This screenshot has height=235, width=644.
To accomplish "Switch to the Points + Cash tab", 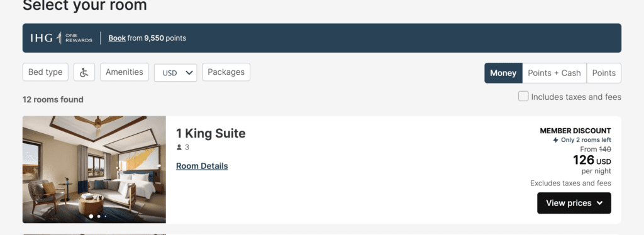I will [x=555, y=73].
